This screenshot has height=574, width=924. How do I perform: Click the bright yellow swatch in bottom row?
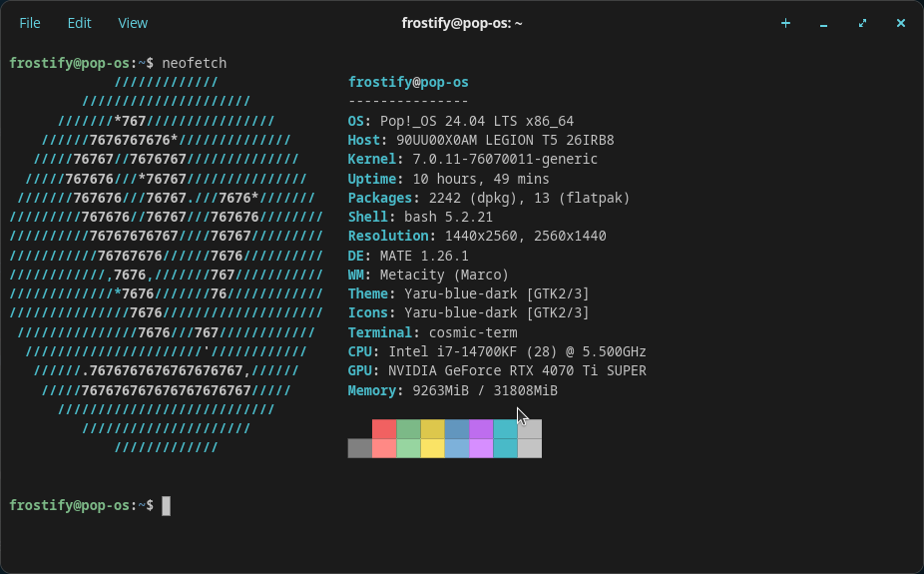[432, 448]
